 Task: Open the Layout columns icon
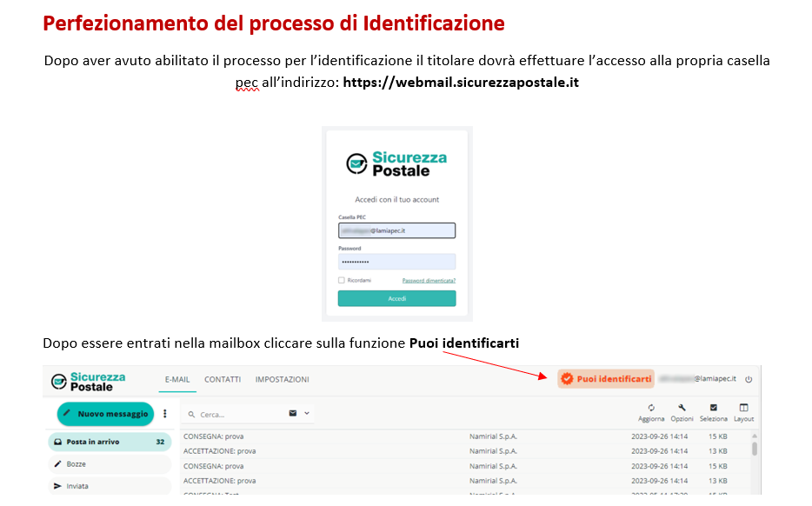[x=743, y=408]
